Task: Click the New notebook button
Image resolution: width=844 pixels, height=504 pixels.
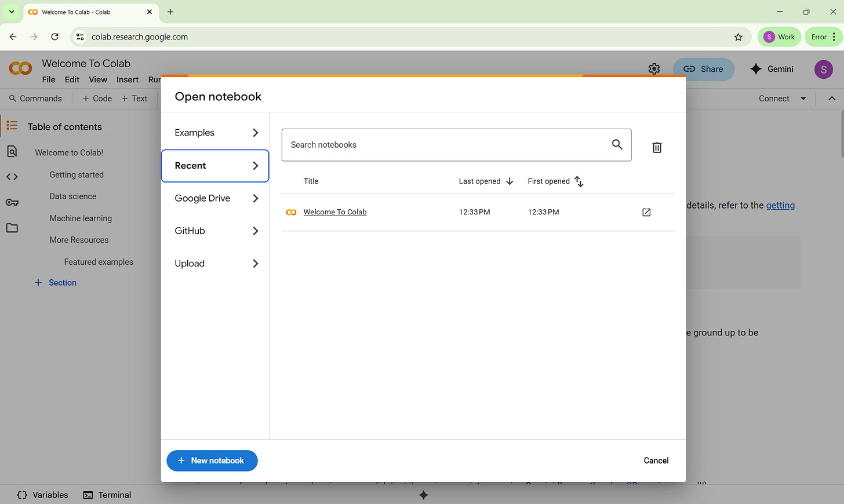Action: [212, 461]
